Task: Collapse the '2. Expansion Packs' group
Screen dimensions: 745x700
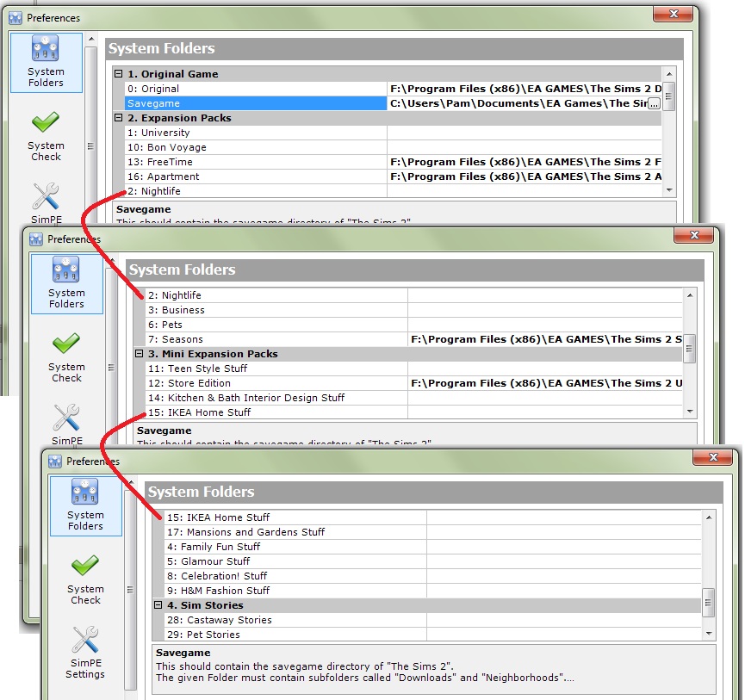Action: [116, 118]
